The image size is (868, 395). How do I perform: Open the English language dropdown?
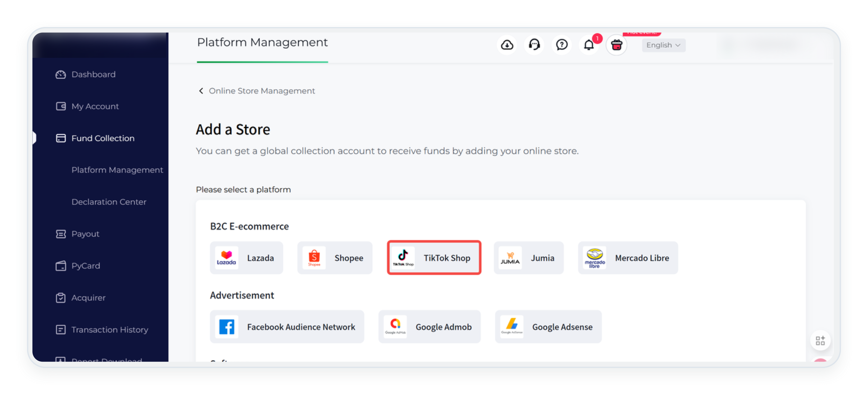tap(663, 45)
